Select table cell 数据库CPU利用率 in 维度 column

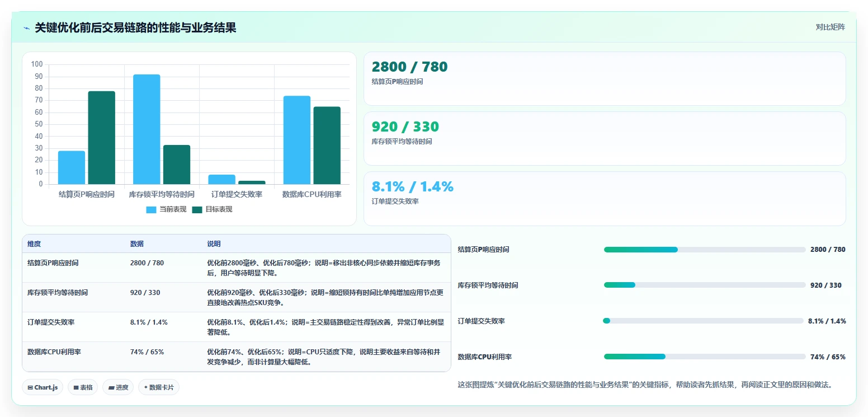coord(54,352)
